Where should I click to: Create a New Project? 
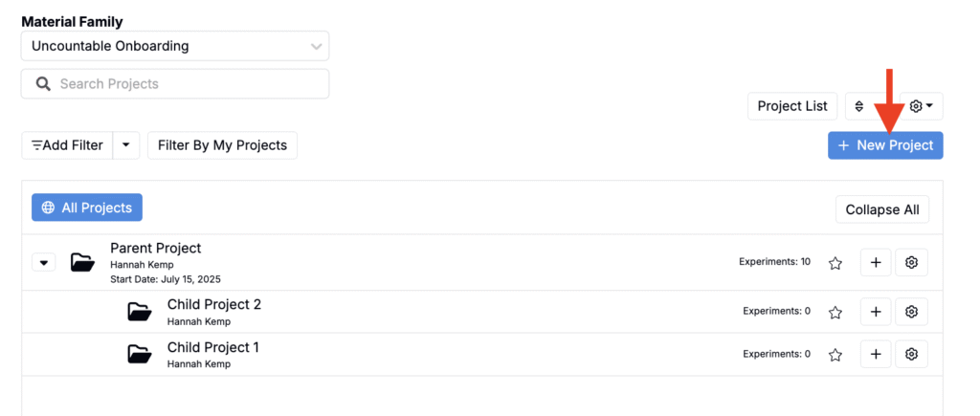pos(885,145)
